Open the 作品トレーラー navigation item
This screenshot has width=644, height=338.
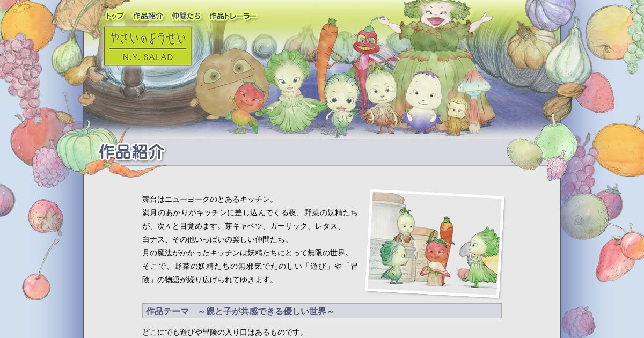point(233,16)
